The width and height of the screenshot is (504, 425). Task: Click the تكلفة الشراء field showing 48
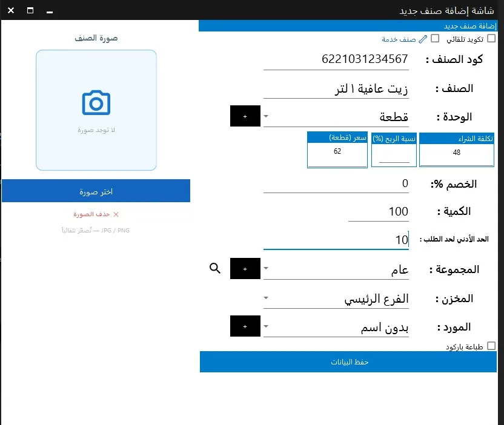pos(456,154)
